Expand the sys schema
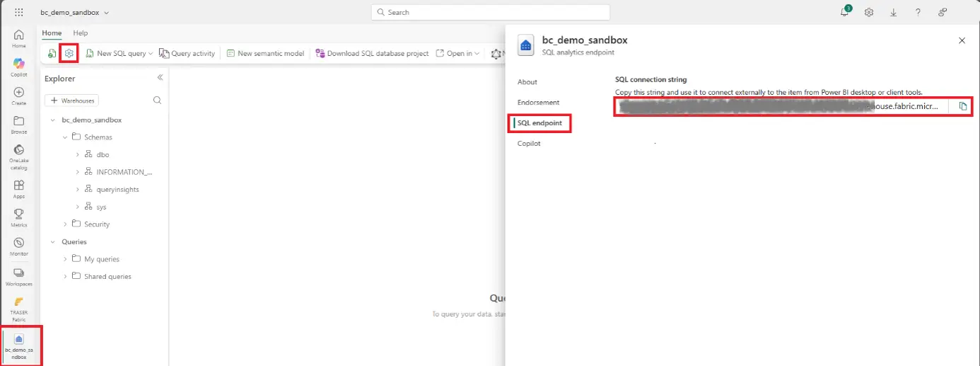Screen dimensions: 980x366 [x=77, y=207]
